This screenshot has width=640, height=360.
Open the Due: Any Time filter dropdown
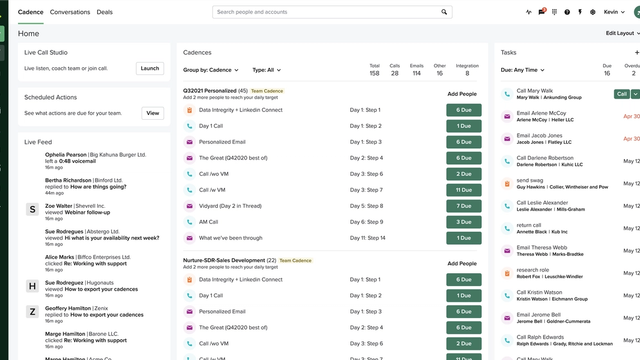point(522,70)
